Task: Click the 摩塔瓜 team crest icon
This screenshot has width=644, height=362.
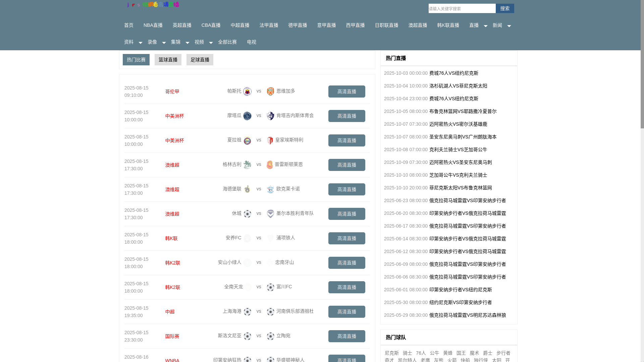Action: click(x=247, y=116)
